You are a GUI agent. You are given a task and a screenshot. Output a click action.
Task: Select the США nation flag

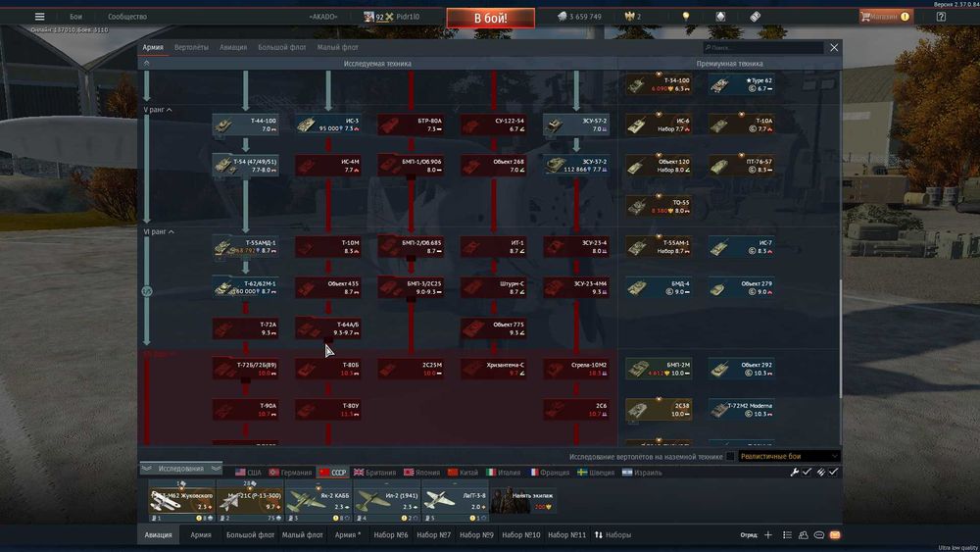pos(248,473)
